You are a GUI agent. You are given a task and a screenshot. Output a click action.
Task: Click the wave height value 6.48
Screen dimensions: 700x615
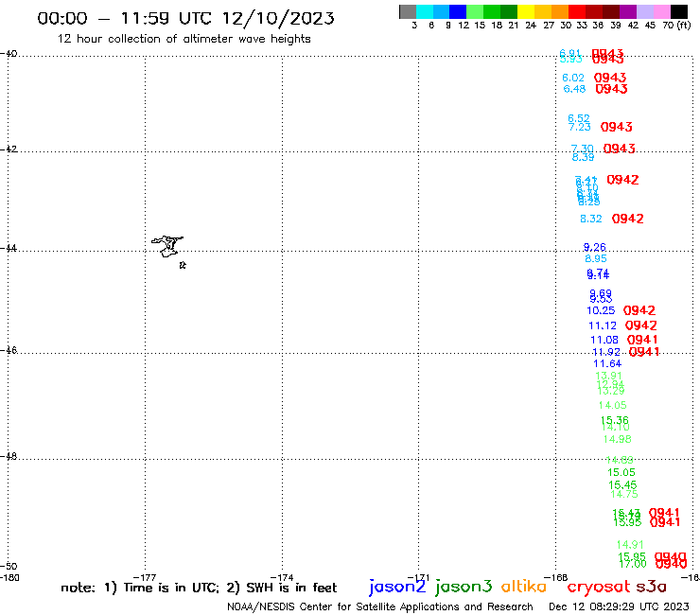click(x=574, y=89)
